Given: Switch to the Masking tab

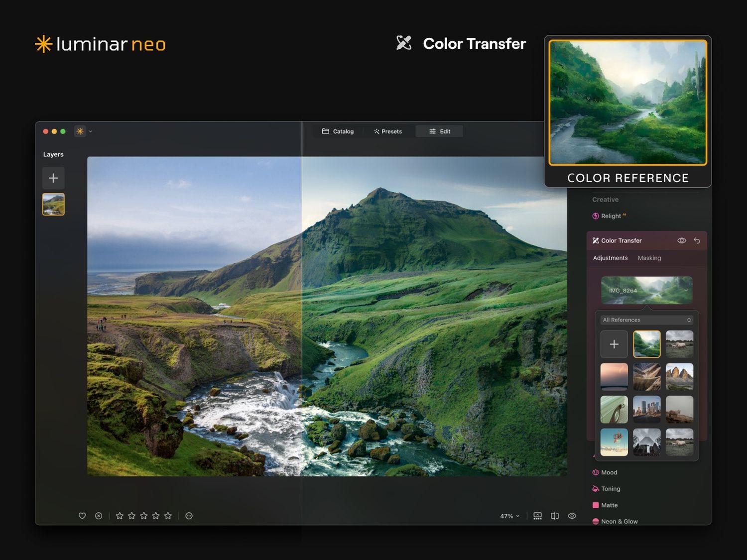Looking at the screenshot, I should point(649,258).
